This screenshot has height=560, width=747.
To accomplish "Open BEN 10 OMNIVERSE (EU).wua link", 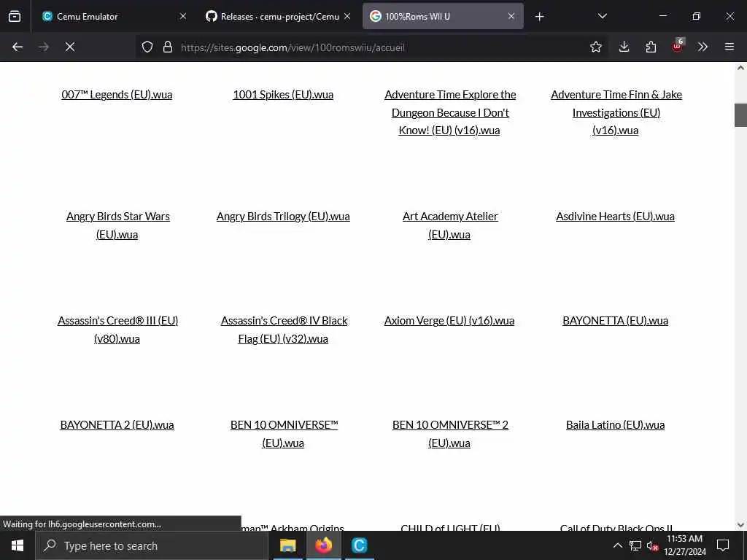I will [x=284, y=434].
